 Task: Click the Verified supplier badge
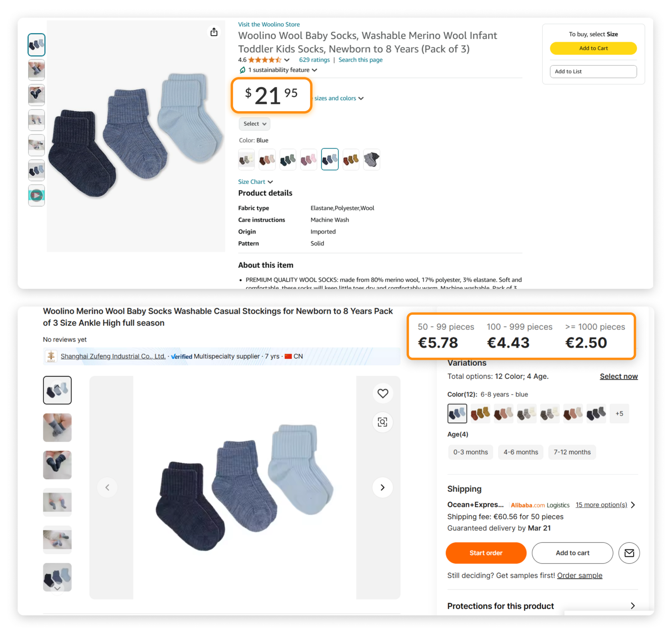click(x=181, y=356)
